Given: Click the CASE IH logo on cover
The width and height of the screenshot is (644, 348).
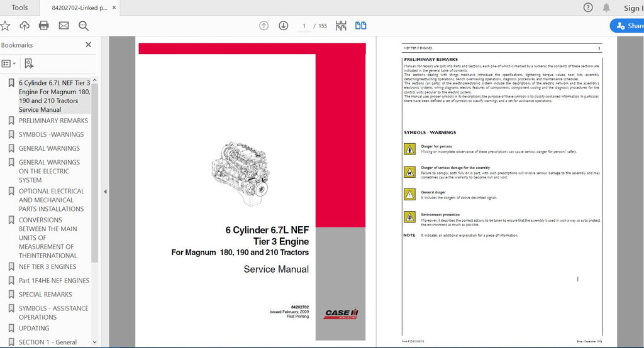Looking at the screenshot, I should [341, 314].
